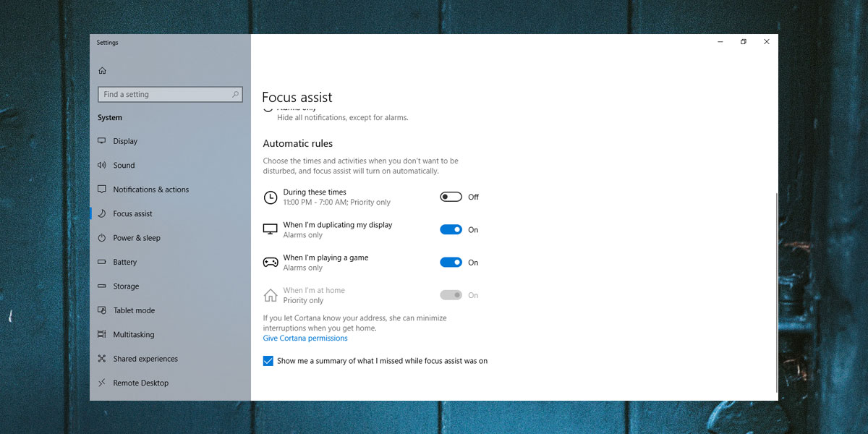The width and height of the screenshot is (868, 434).
Task: Click the Settings window title text
Action: (107, 42)
